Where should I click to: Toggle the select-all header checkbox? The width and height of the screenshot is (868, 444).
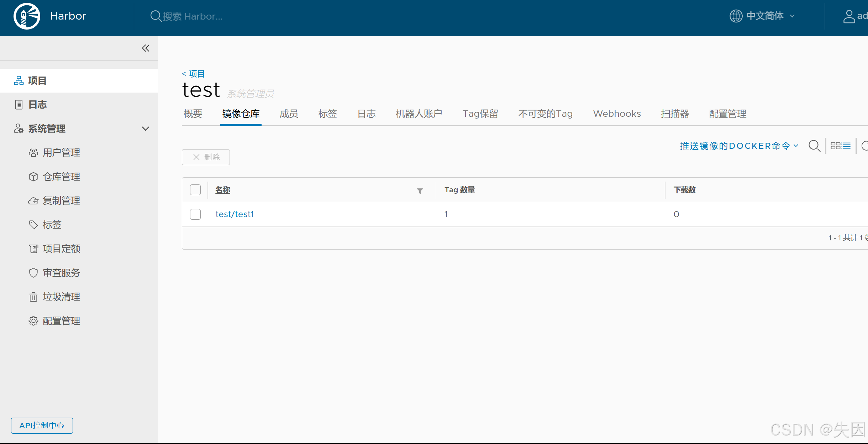point(195,190)
